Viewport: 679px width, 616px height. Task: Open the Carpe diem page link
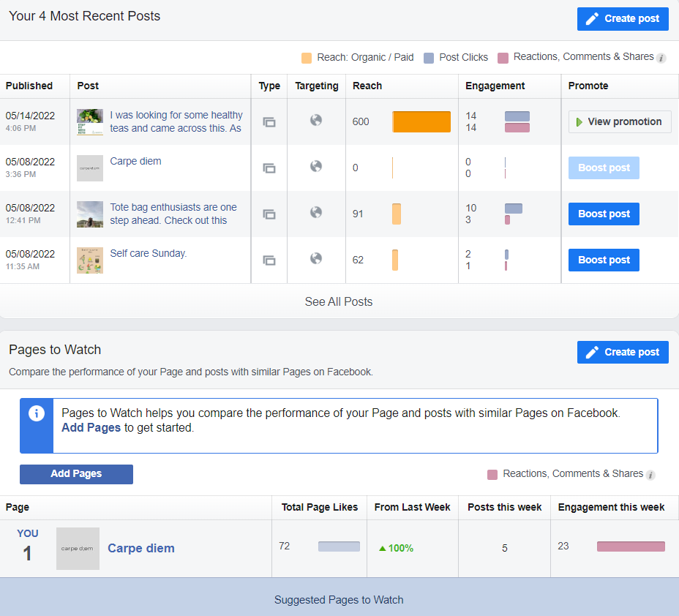tap(141, 549)
